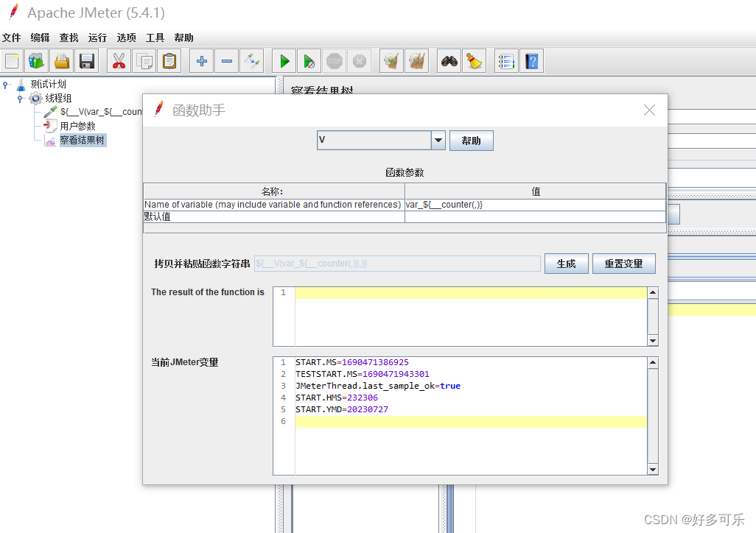Image resolution: width=756 pixels, height=533 pixels.
Task: Click Start no pauses icon
Action: pyautogui.click(x=309, y=61)
